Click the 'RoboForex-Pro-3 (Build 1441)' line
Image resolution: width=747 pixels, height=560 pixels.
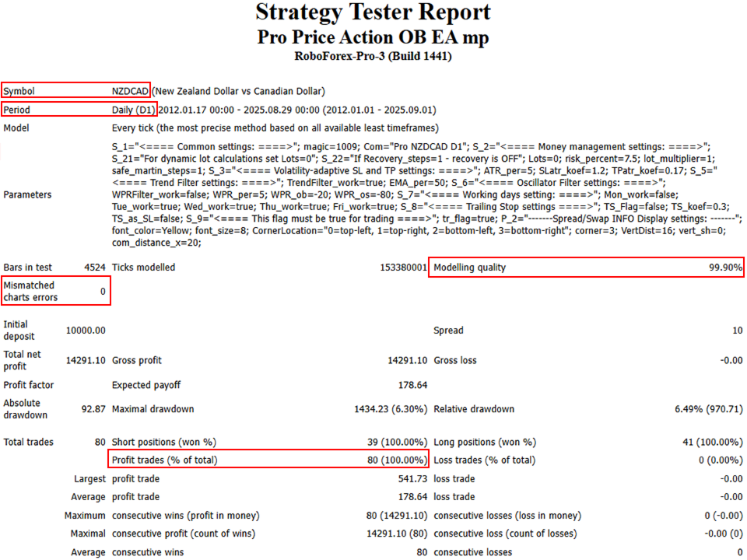(x=373, y=56)
